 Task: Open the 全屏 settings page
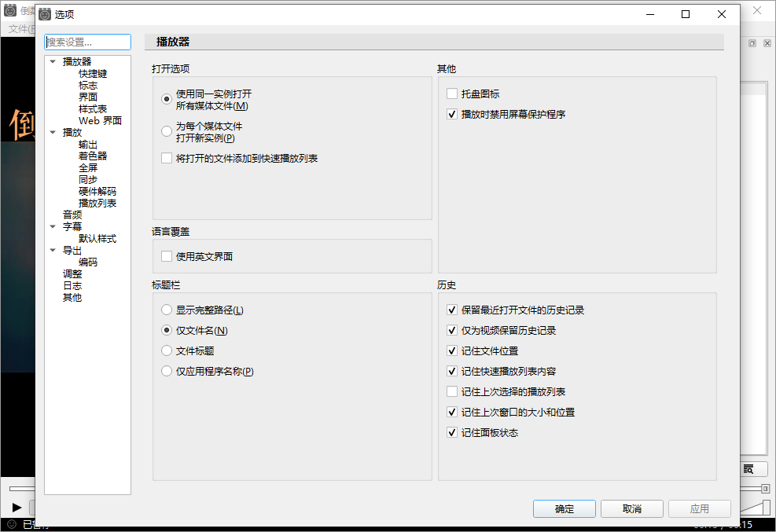click(x=87, y=167)
